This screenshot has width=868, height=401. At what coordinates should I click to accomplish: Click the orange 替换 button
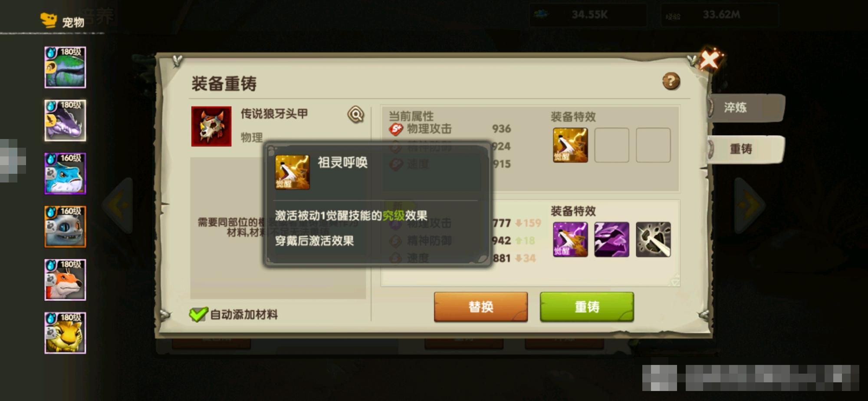[x=481, y=307]
